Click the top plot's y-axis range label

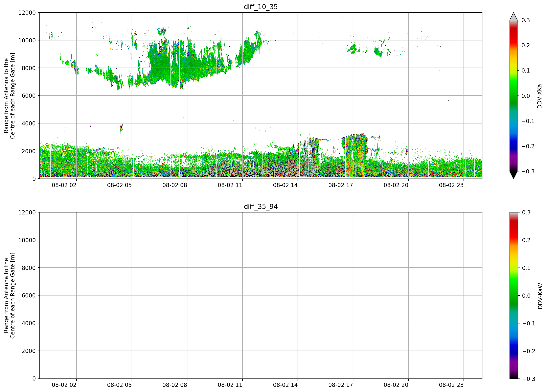point(9,96)
